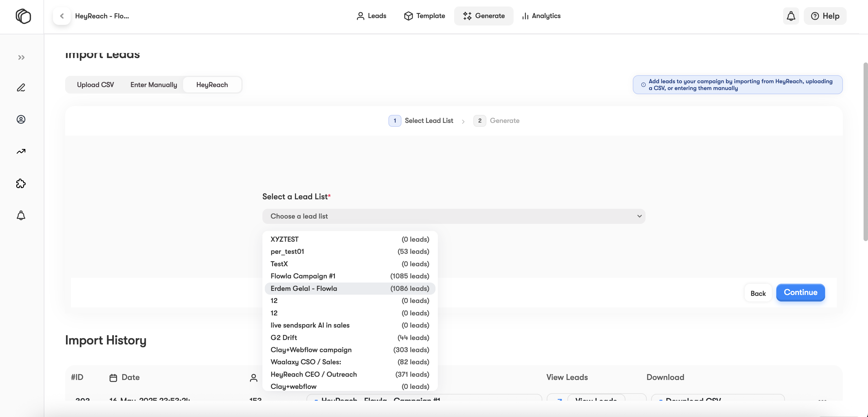Go back with the arrow button
The height and width of the screenshot is (417, 868).
pos(62,16)
